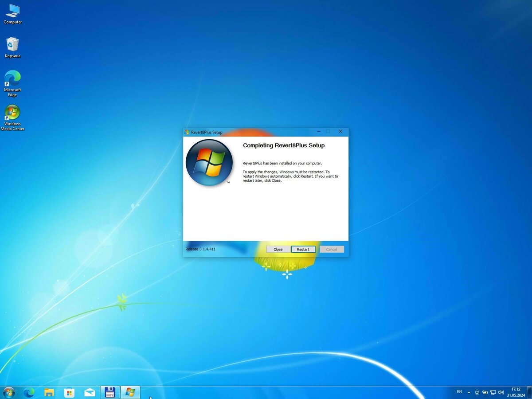Screen dimensions: 532x399
Task: Open the clock showing 17:12
Action: [x=516, y=392]
